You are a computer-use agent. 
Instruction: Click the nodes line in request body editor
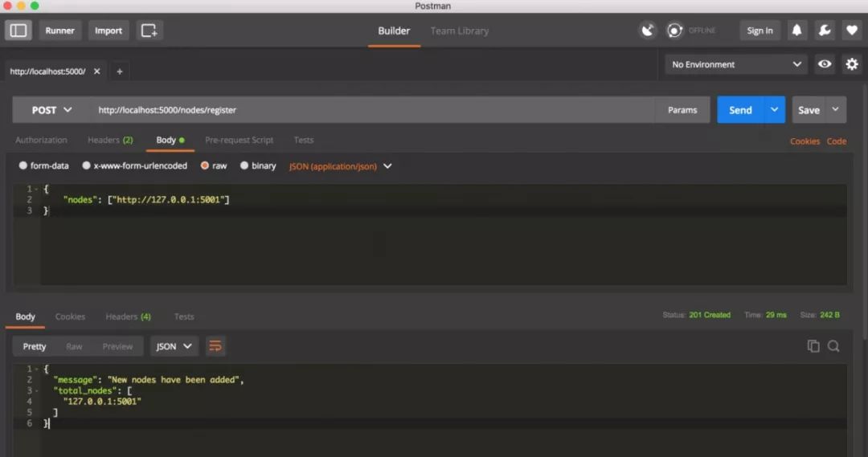click(x=145, y=200)
